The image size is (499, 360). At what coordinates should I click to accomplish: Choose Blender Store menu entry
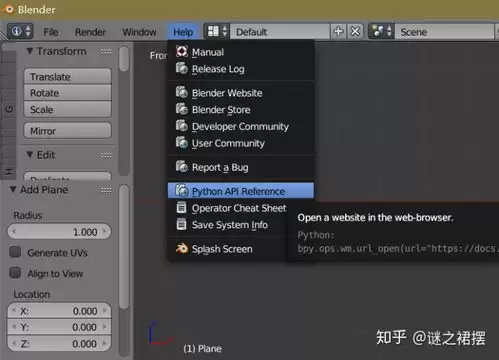pos(241,109)
